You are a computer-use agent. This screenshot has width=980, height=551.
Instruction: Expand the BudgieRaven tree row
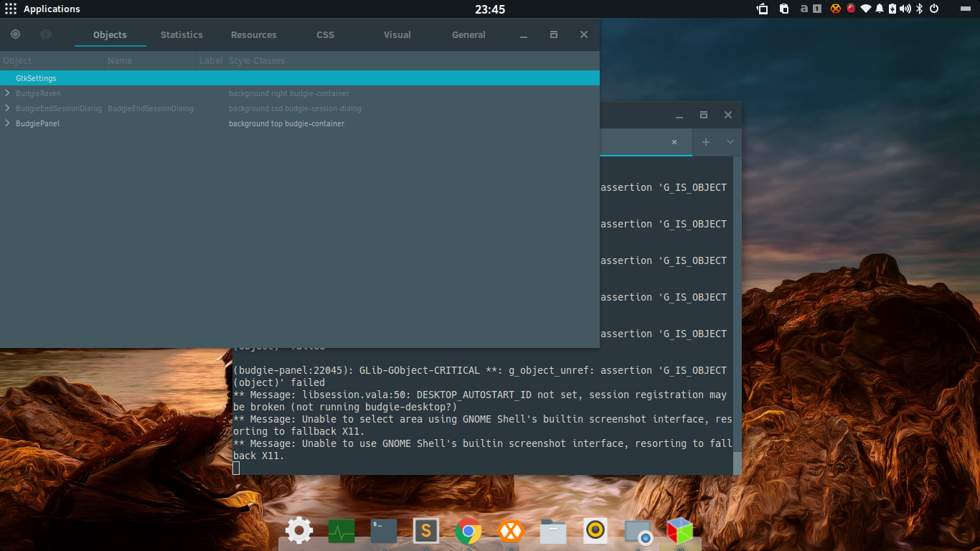click(x=7, y=93)
